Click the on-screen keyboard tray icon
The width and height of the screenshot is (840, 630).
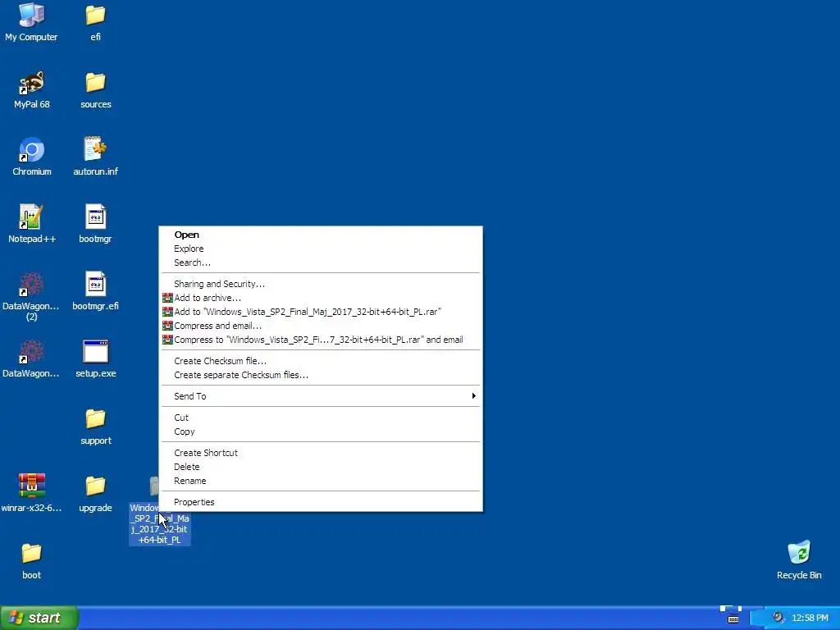pyautogui.click(x=733, y=619)
